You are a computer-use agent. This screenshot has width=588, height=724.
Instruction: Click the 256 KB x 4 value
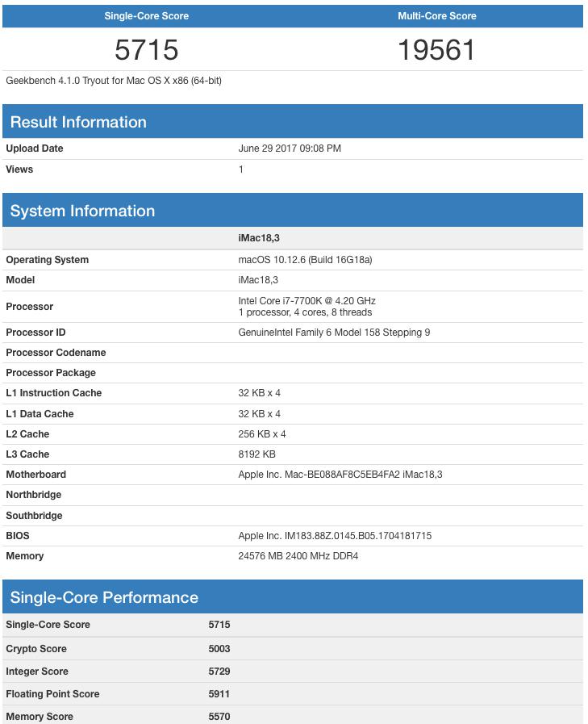click(x=262, y=434)
